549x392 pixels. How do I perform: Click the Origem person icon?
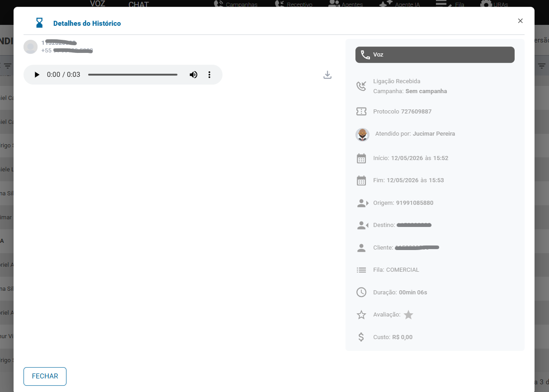tap(362, 203)
